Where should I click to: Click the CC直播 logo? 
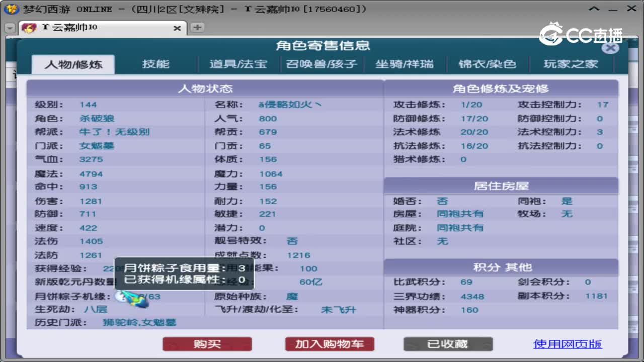click(581, 34)
